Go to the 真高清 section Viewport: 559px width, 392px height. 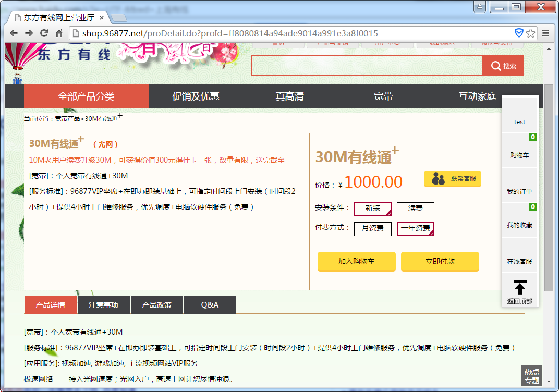pyautogui.click(x=289, y=96)
